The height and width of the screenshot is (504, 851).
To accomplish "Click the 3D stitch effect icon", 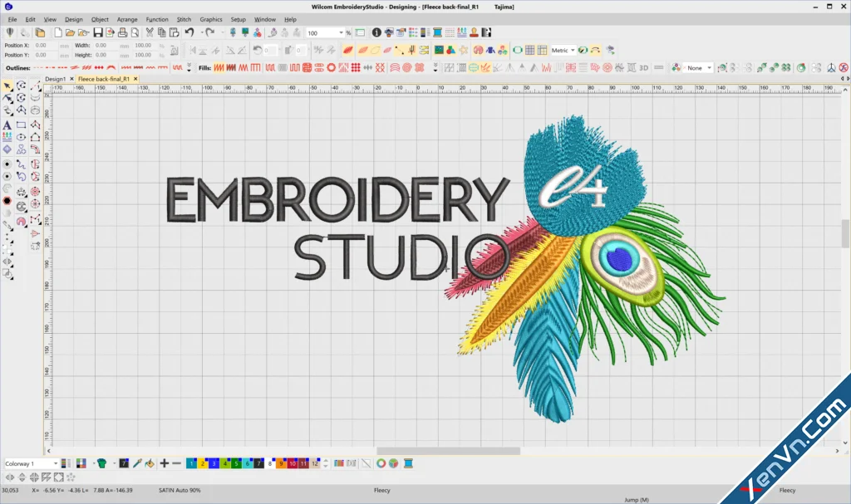I will 644,68.
